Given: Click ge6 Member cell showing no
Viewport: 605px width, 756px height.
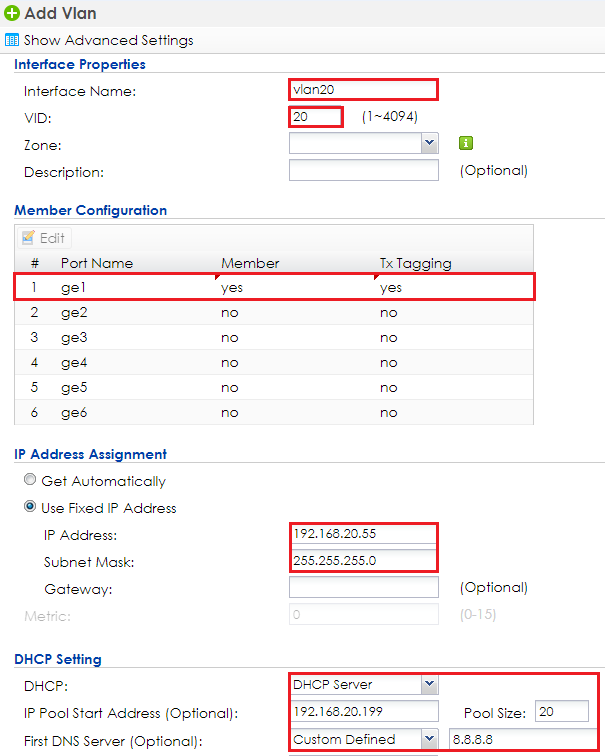Looking at the screenshot, I should pos(229,413).
